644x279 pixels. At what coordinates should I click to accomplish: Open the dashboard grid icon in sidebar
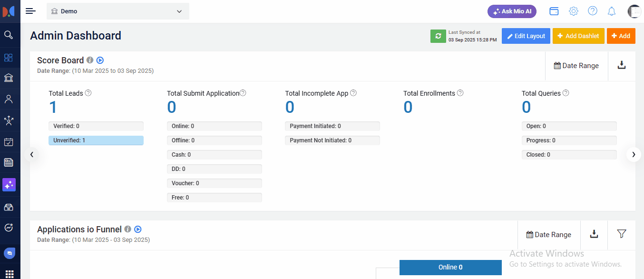[9, 58]
